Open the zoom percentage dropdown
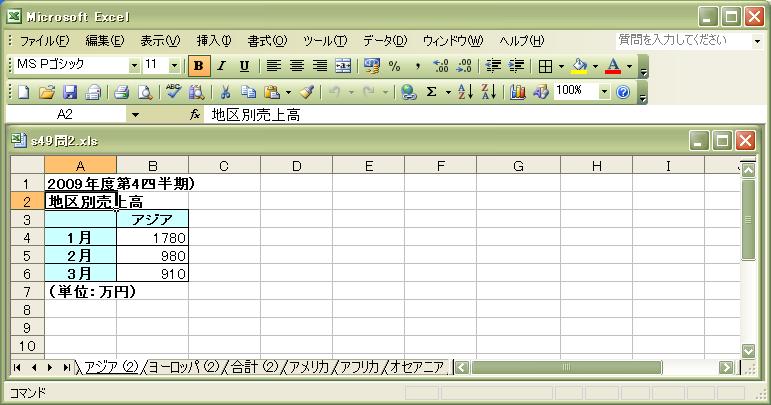The width and height of the screenshot is (771, 405). [604, 91]
